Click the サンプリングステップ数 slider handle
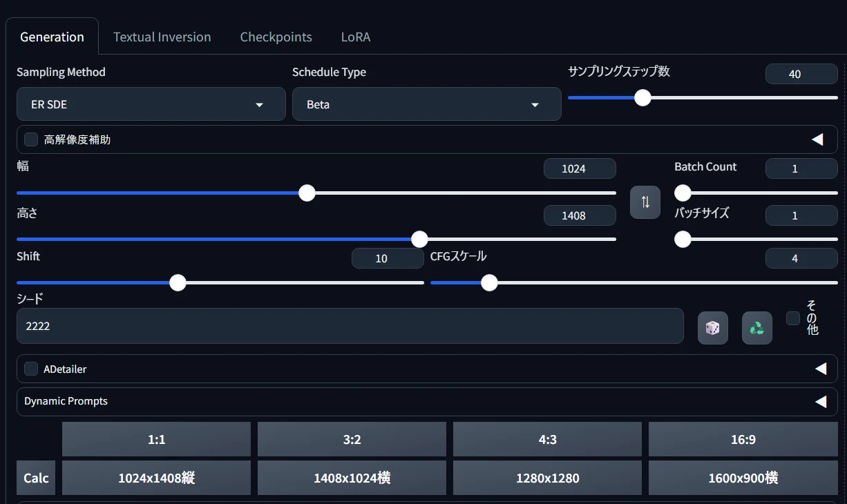This screenshot has width=847, height=504. click(x=643, y=97)
